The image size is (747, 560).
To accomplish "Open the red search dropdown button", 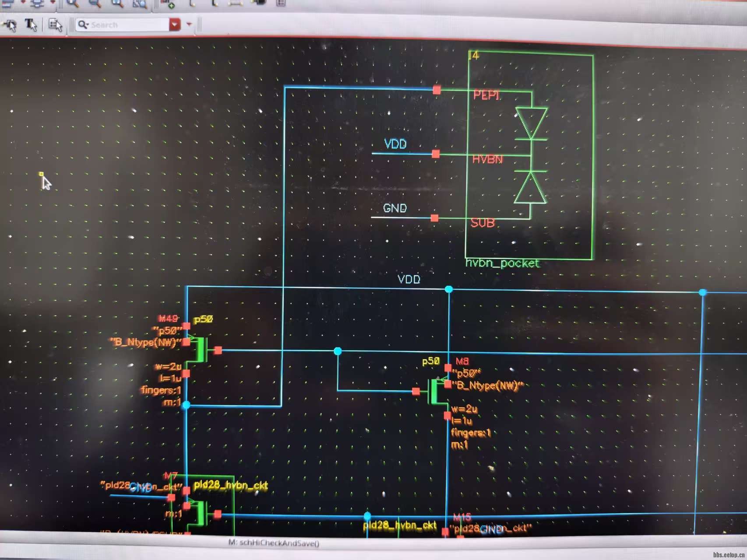I will click(x=175, y=25).
